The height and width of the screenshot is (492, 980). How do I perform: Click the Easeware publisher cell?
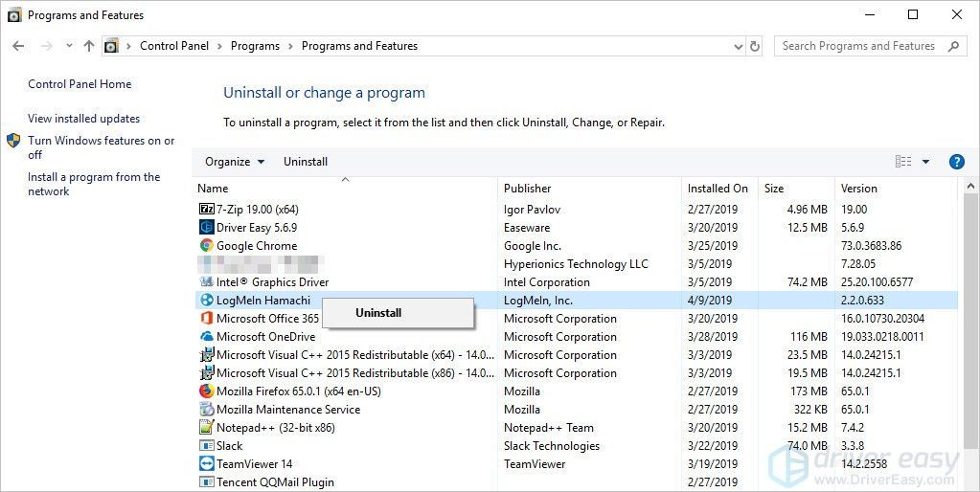click(527, 227)
